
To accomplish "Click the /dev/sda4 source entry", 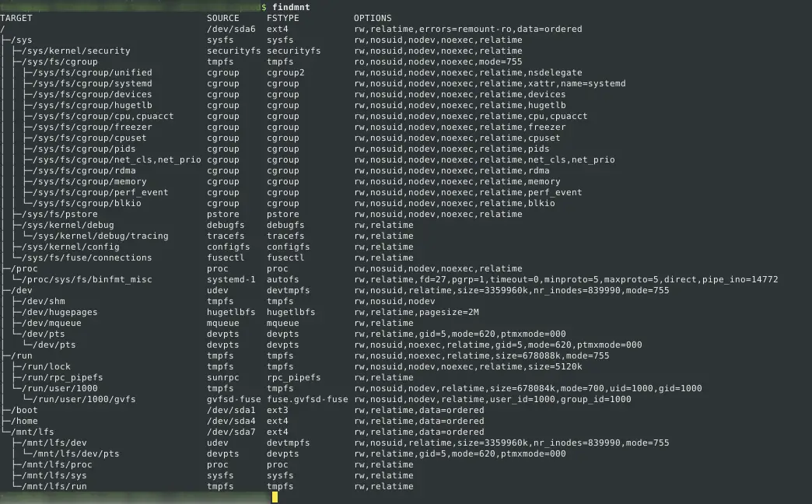I will coord(232,421).
